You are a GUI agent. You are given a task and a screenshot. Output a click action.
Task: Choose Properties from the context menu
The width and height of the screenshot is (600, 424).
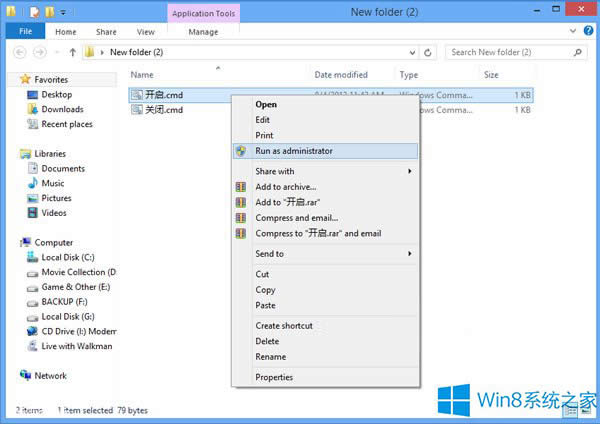(274, 377)
